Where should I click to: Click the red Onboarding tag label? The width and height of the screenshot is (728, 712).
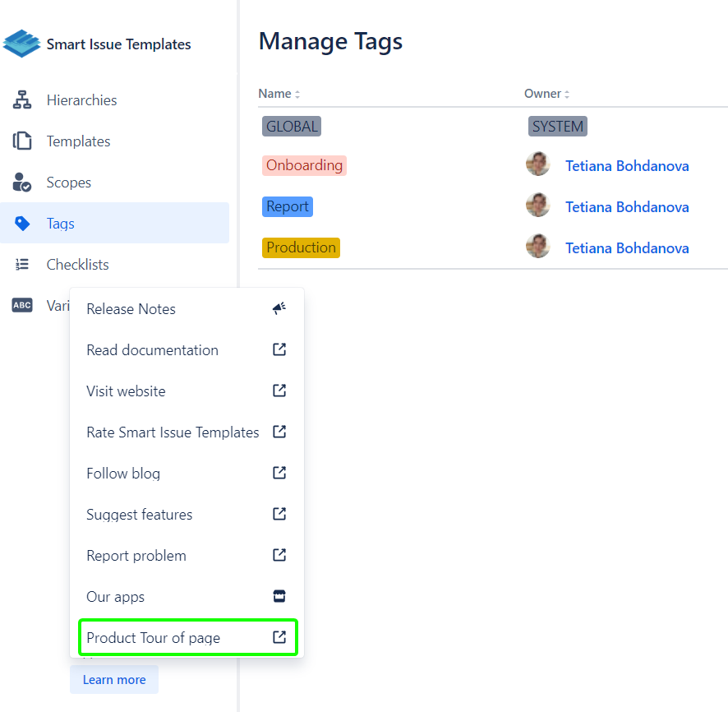(304, 165)
